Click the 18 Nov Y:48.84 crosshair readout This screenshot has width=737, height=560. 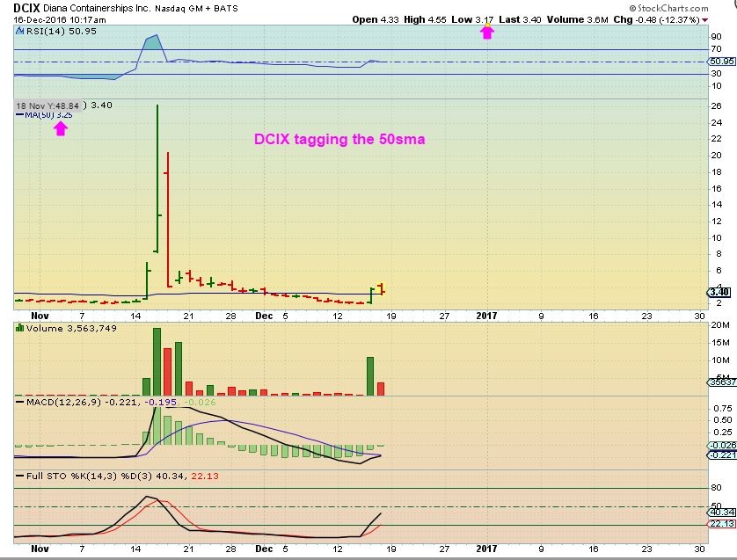coord(48,105)
